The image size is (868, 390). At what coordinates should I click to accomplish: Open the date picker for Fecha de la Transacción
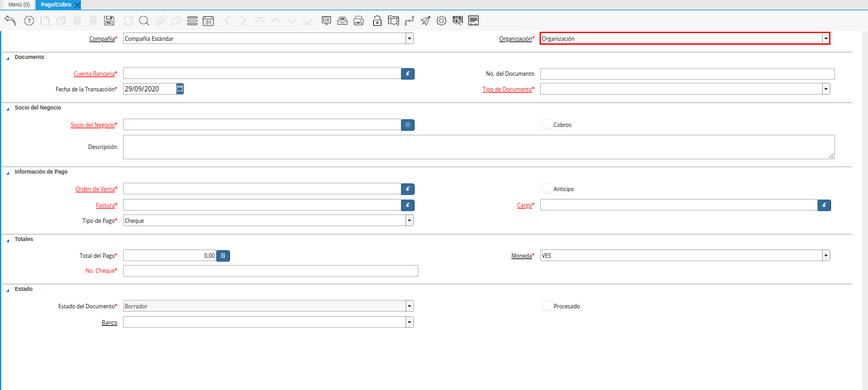coord(180,89)
